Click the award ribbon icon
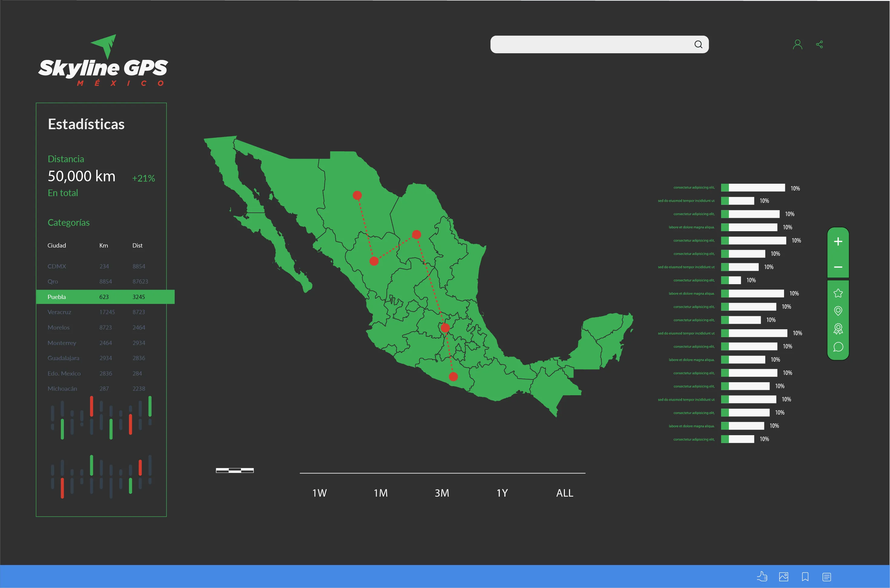Image resolution: width=890 pixels, height=588 pixels. click(838, 329)
